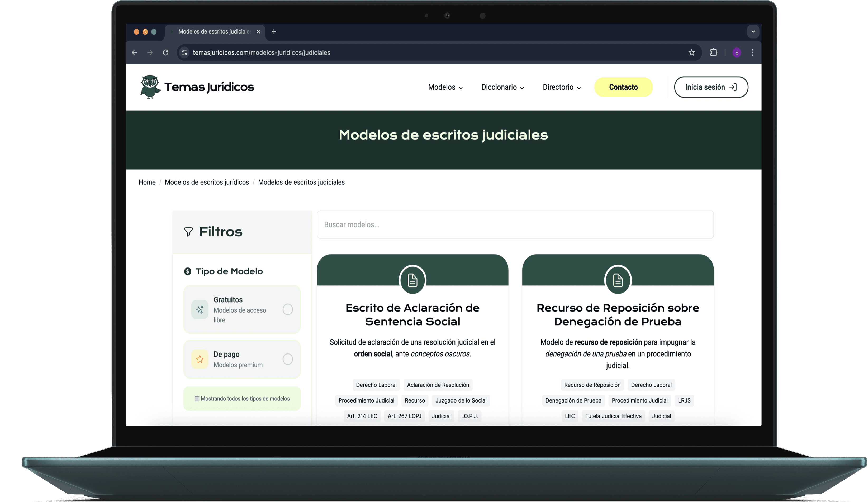Click the sparkle icon beside Gratuitos

(x=200, y=309)
